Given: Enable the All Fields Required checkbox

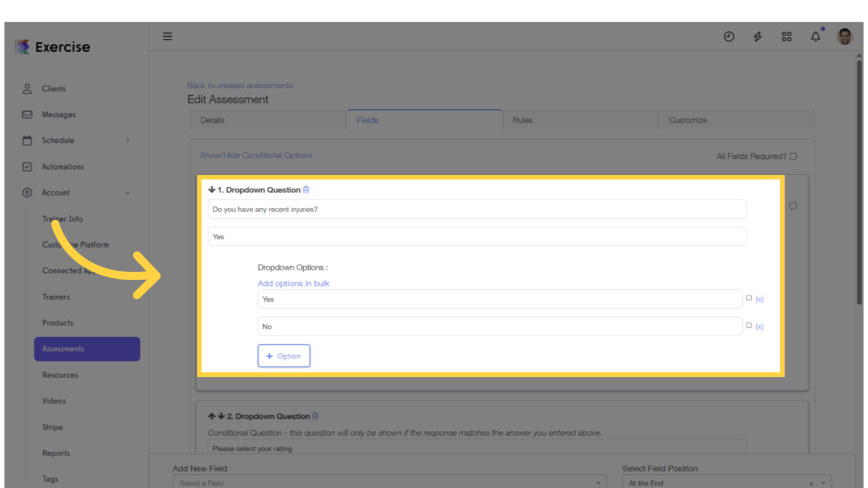Looking at the screenshot, I should (792, 156).
